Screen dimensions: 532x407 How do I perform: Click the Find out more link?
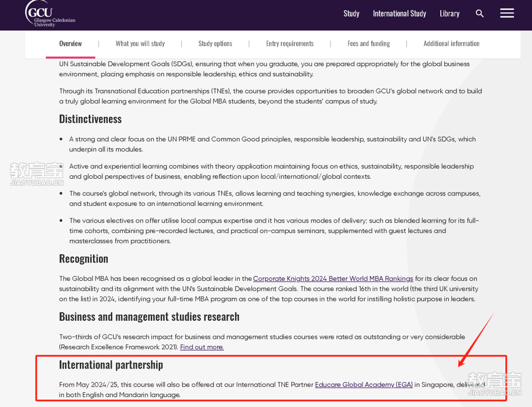[202, 347]
